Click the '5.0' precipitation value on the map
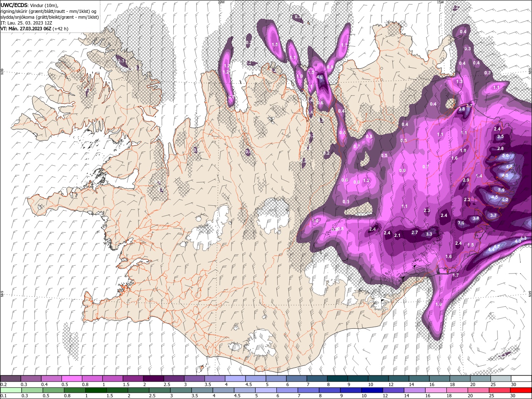Viewport: 532px width, 399px height. pos(505,156)
